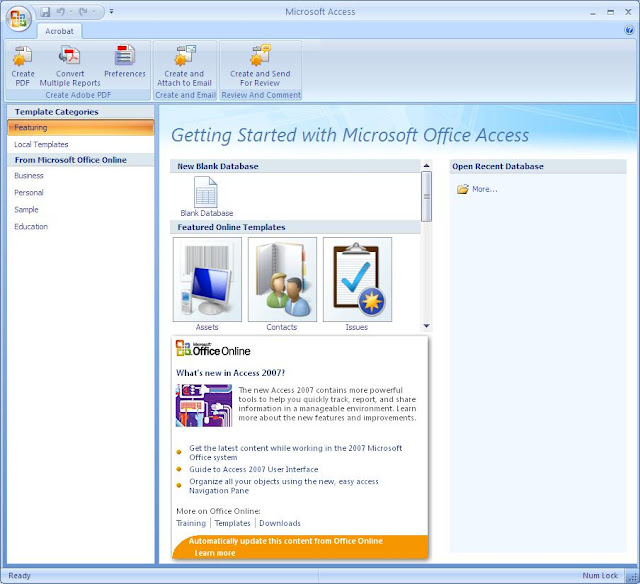Click the template list scrollbar thumb
Screen dimensions: 640x584
[x=426, y=196]
